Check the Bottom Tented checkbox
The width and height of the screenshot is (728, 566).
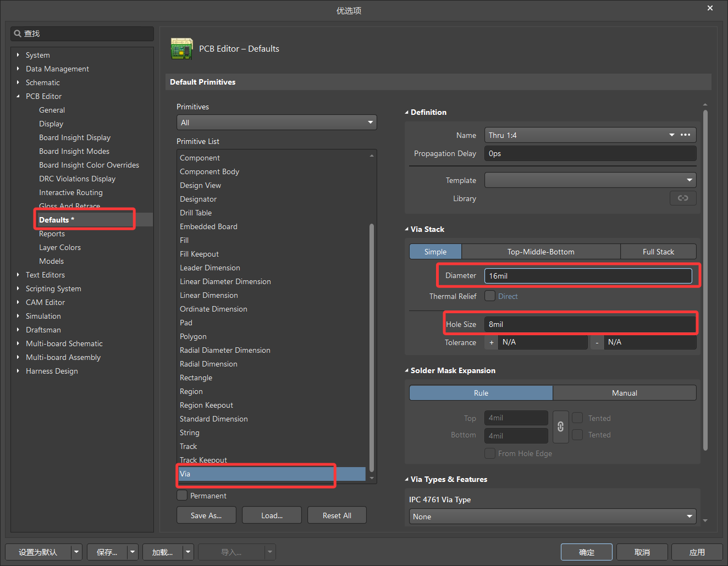[577, 435]
